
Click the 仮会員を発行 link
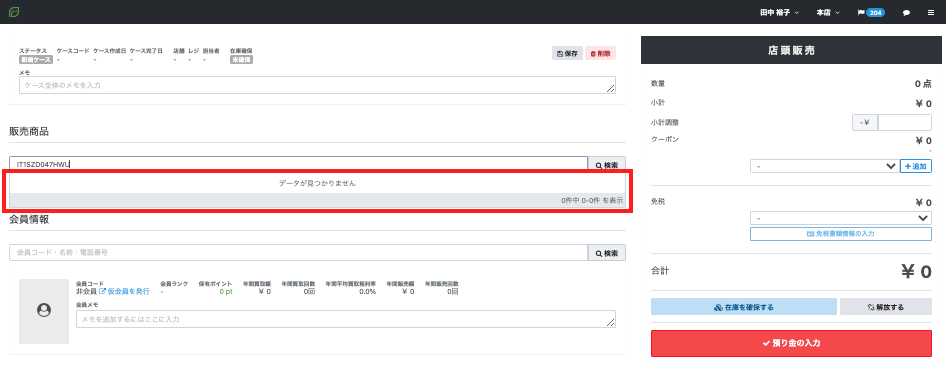click(x=124, y=292)
